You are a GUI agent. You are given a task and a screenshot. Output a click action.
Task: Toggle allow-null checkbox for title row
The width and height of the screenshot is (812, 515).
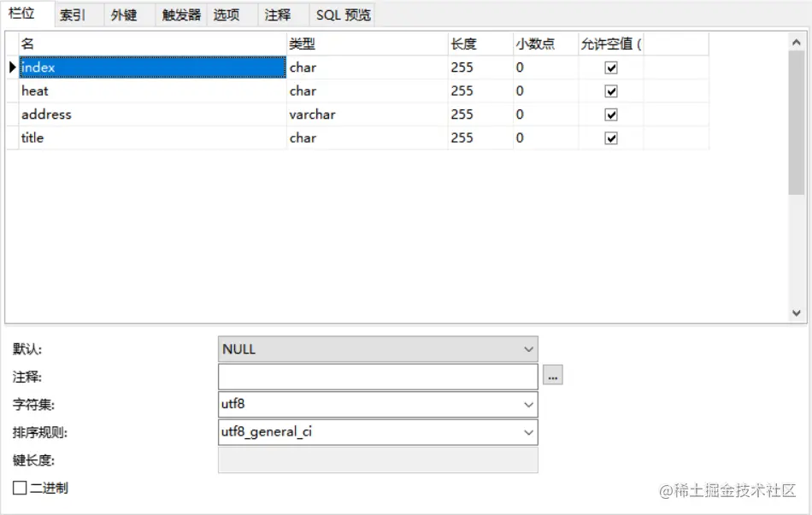[611, 138]
